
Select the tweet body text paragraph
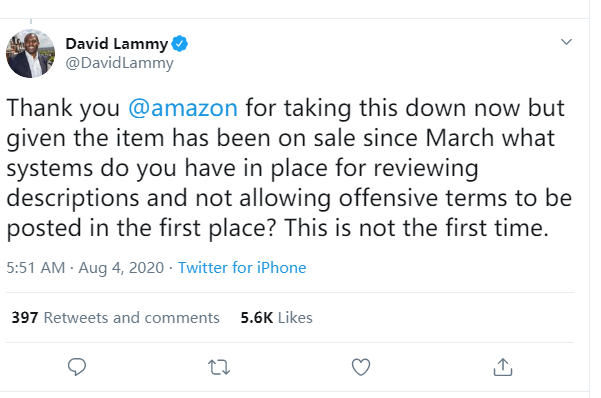(x=289, y=168)
